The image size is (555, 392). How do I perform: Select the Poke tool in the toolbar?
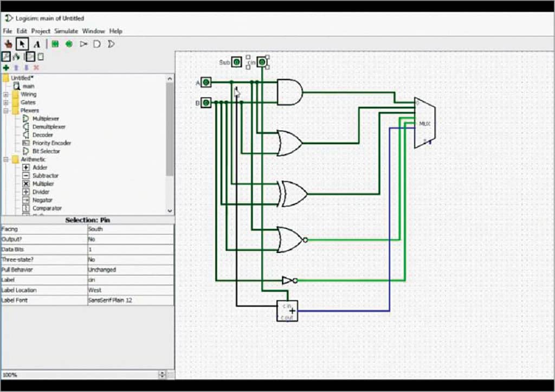click(9, 43)
